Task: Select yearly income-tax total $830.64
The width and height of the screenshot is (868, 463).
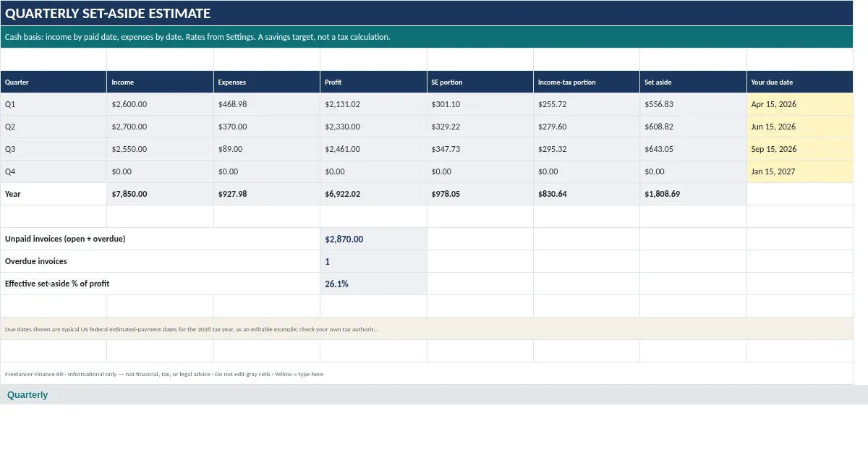Action: [587, 194]
